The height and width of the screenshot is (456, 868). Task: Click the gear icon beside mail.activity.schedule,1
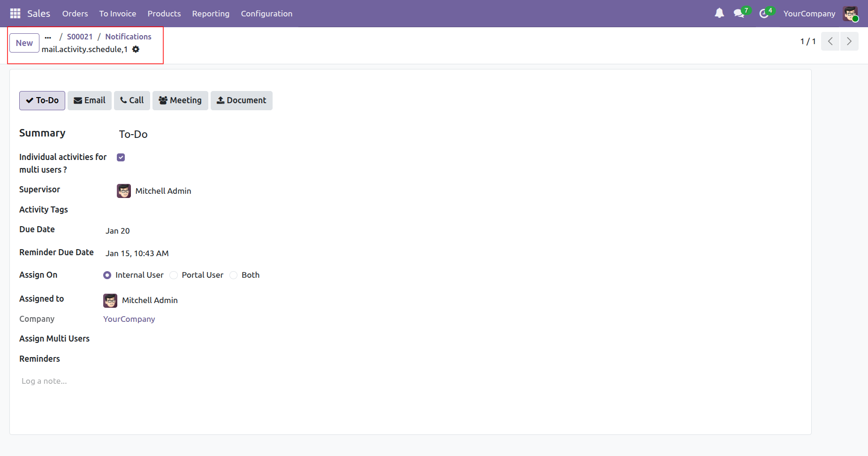pos(136,49)
